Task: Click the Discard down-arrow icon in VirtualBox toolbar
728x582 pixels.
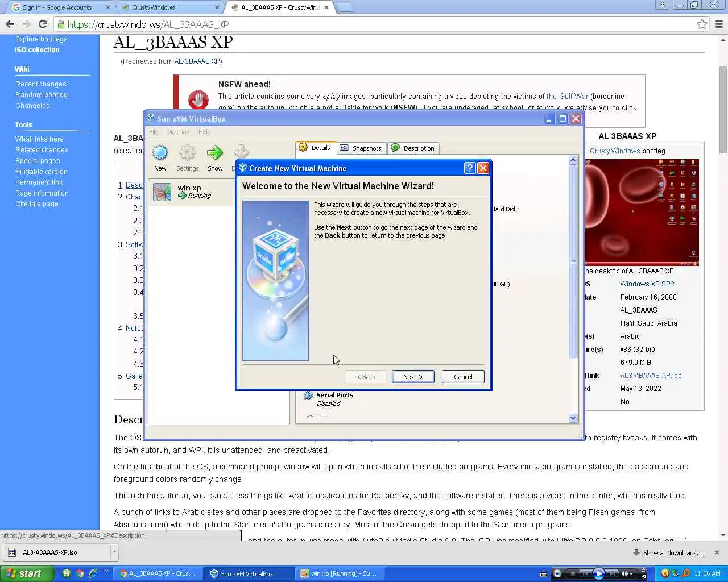Action: click(241, 152)
